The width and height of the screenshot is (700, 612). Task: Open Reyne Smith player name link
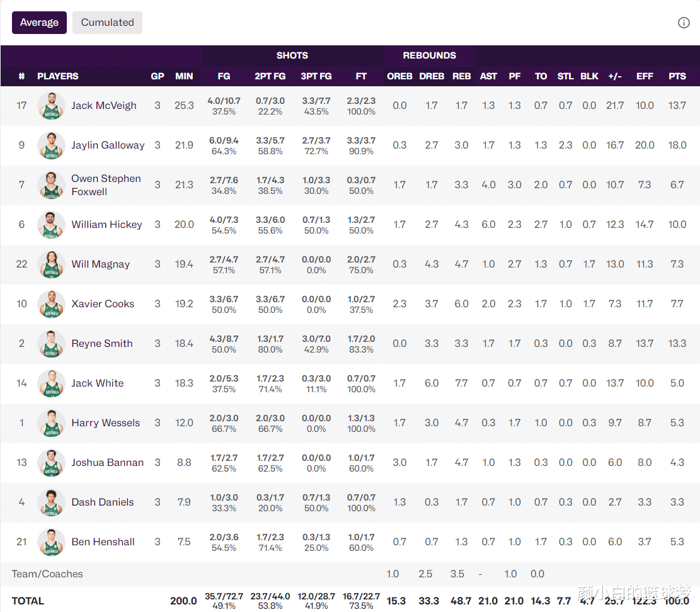[x=102, y=344]
